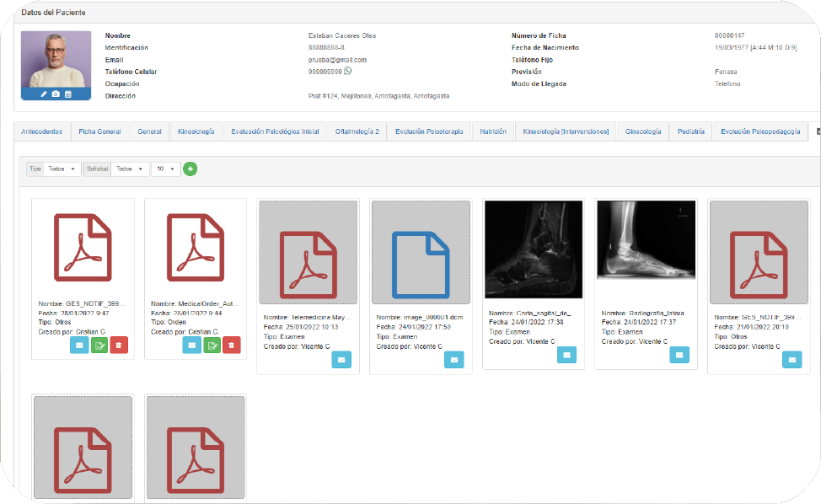Go to the Pediatría tab
The height and width of the screenshot is (504, 821).
click(x=690, y=131)
